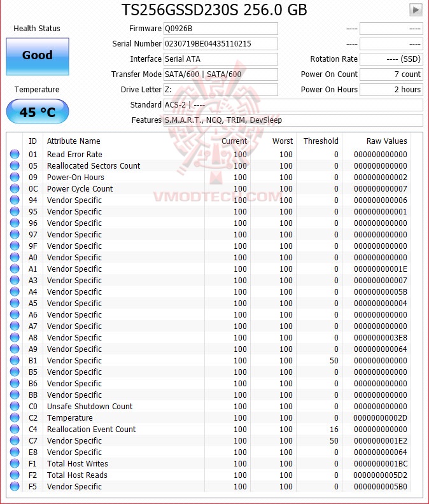
Task: Click status icon of row ID 94
Action: tap(15, 200)
